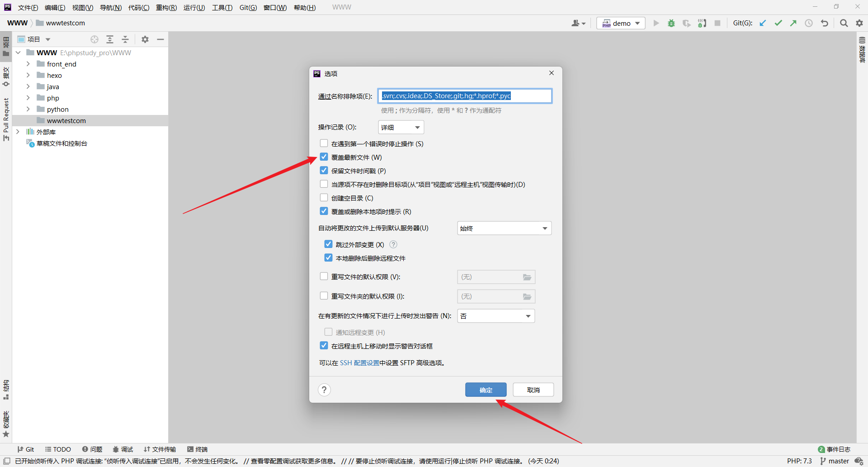Open auto-upload dropdown showing 始终
868x467 pixels.
pos(505,228)
